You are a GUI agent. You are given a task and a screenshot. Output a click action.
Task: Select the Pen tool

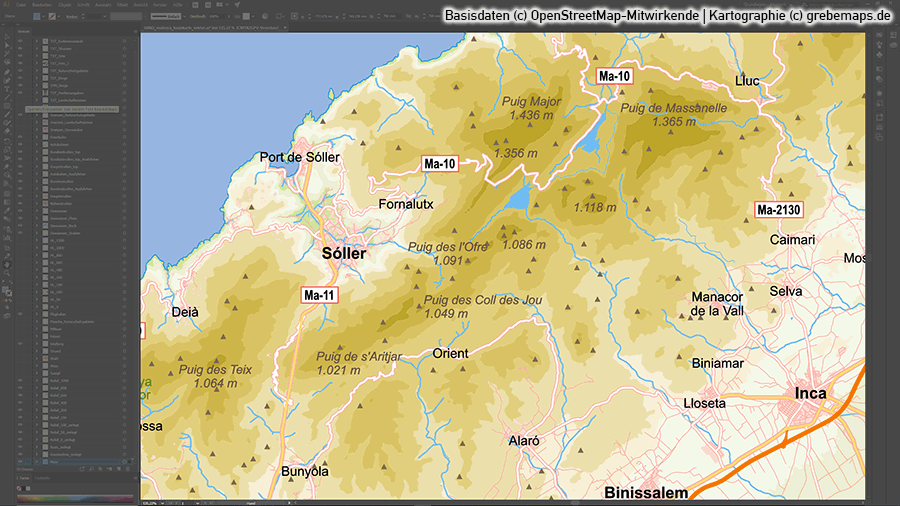tap(7, 73)
